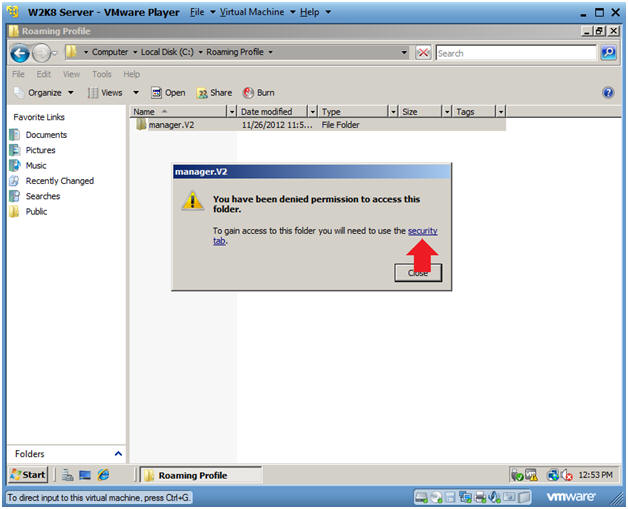The width and height of the screenshot is (628, 509).
Task: Click VMware floppy status icon
Action: (450, 497)
